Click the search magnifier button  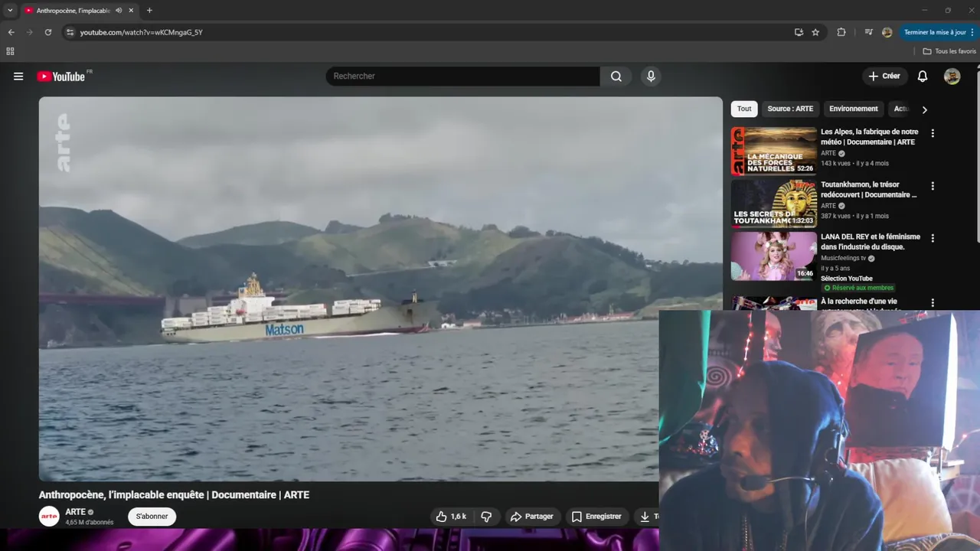tap(616, 77)
